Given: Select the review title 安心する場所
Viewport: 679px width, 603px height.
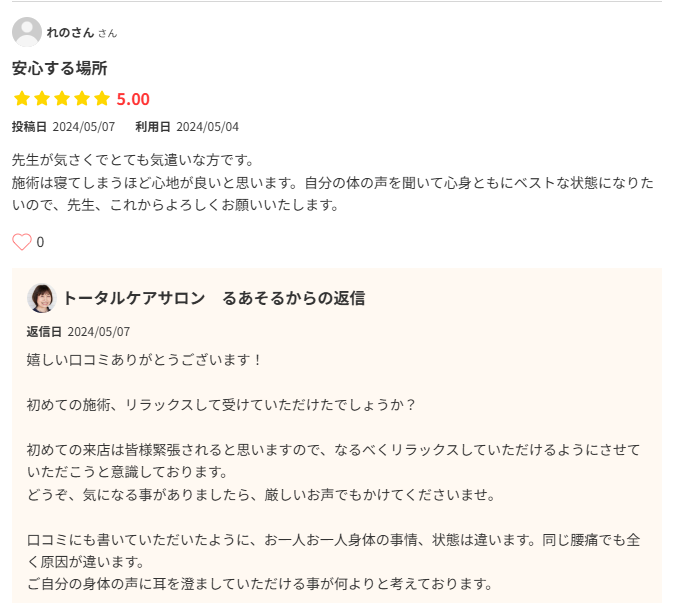Looking at the screenshot, I should pos(60,68).
